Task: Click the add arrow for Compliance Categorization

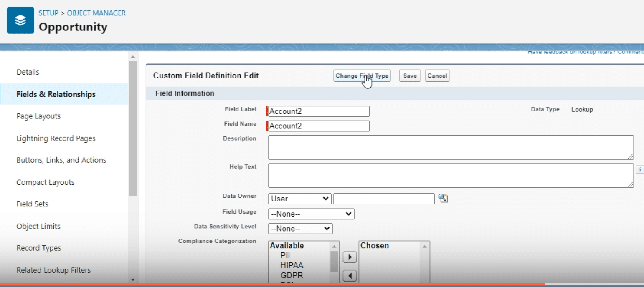Action: point(350,257)
